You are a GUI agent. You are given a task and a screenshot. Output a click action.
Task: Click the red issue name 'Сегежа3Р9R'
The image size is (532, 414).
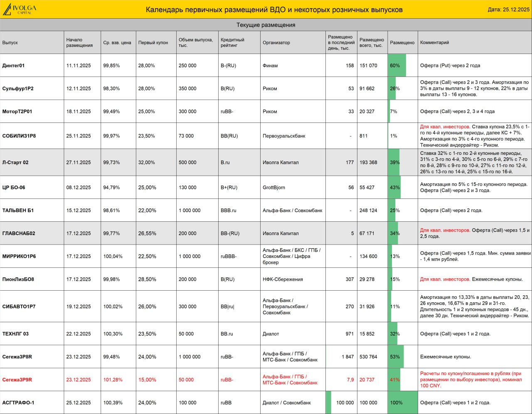(17, 380)
